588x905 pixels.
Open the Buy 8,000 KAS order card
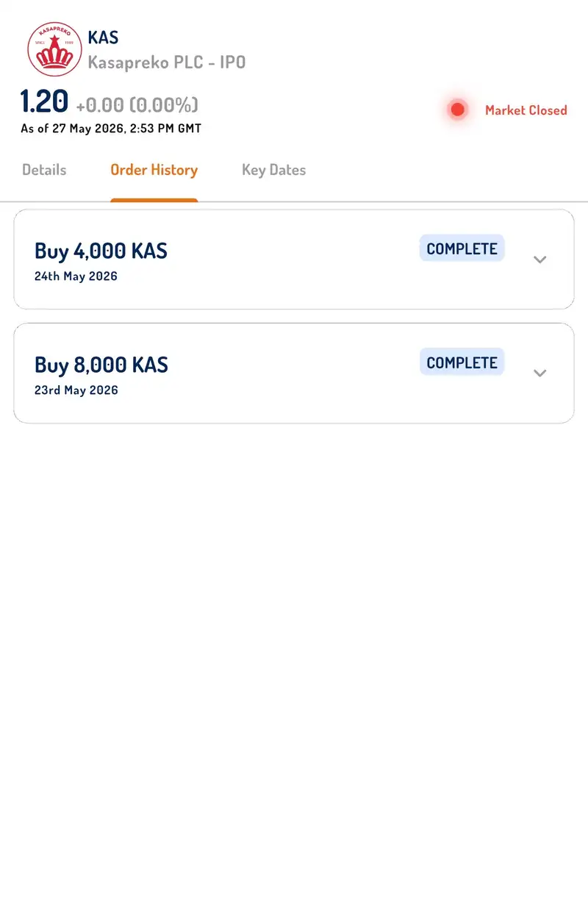click(294, 373)
